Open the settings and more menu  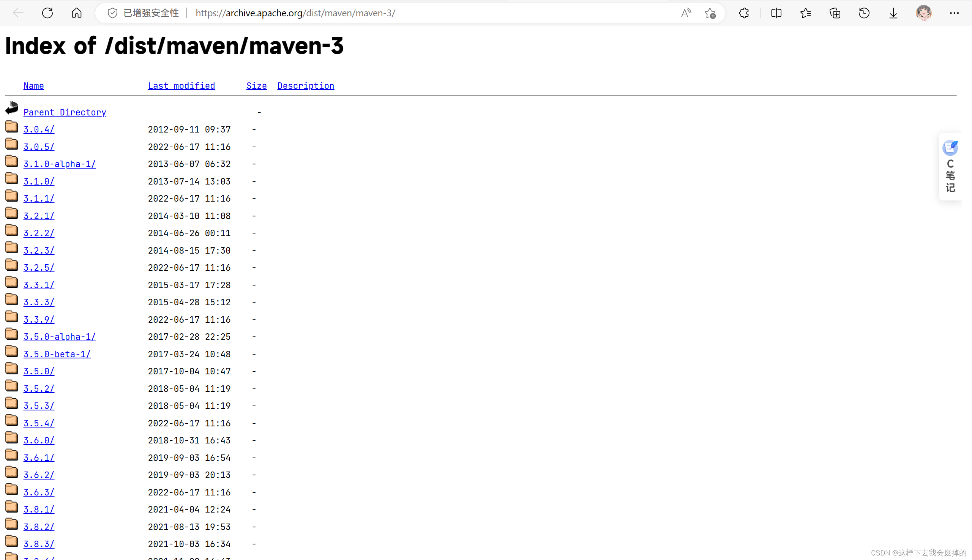click(x=954, y=13)
